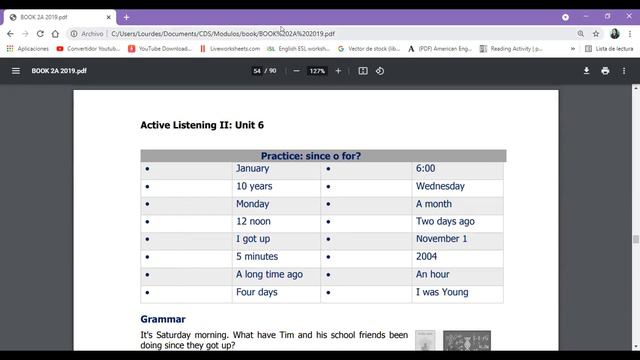
Task: Click 'Active Listening II: Unit 6' title
Action: (202, 125)
